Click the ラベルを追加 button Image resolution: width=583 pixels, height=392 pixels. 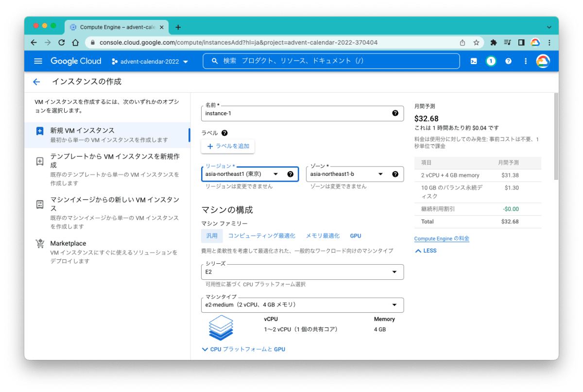228,146
